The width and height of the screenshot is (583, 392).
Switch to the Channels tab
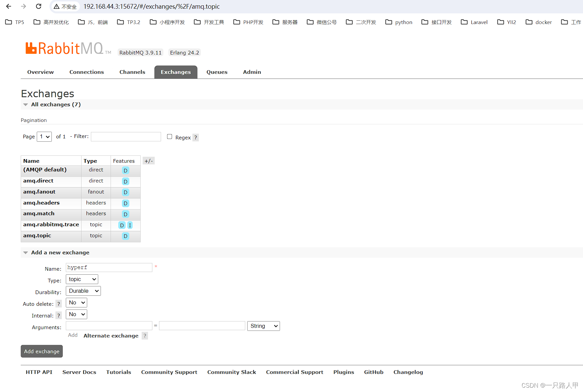132,72
